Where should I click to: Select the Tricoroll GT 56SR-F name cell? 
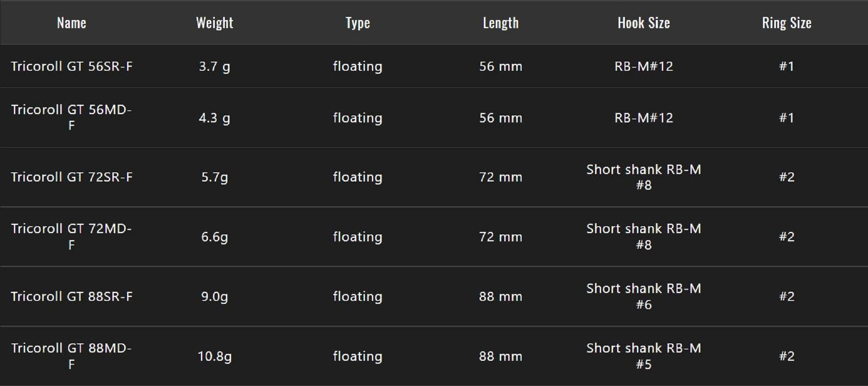pos(72,66)
